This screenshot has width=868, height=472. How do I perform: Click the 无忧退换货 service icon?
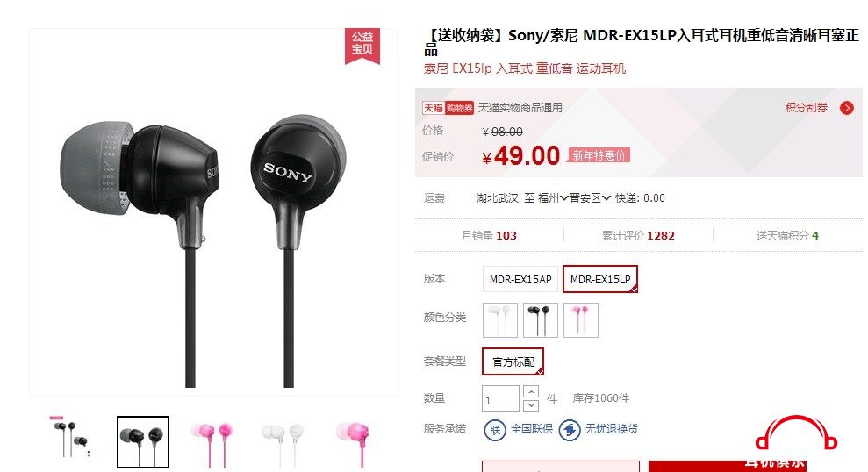pos(569,429)
